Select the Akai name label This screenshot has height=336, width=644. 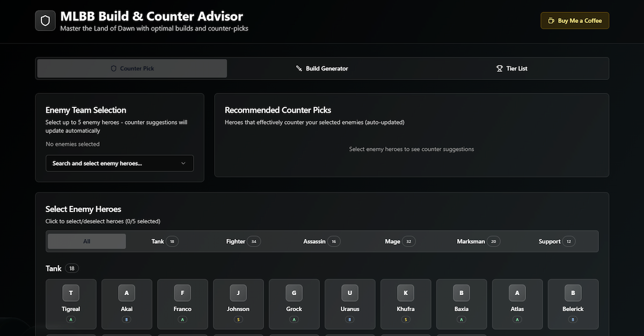(x=127, y=309)
